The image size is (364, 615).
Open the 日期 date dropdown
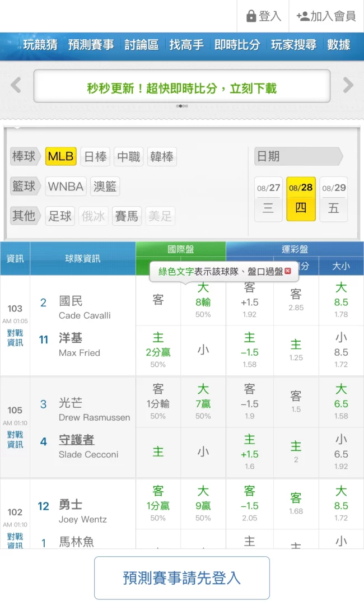[x=300, y=157]
